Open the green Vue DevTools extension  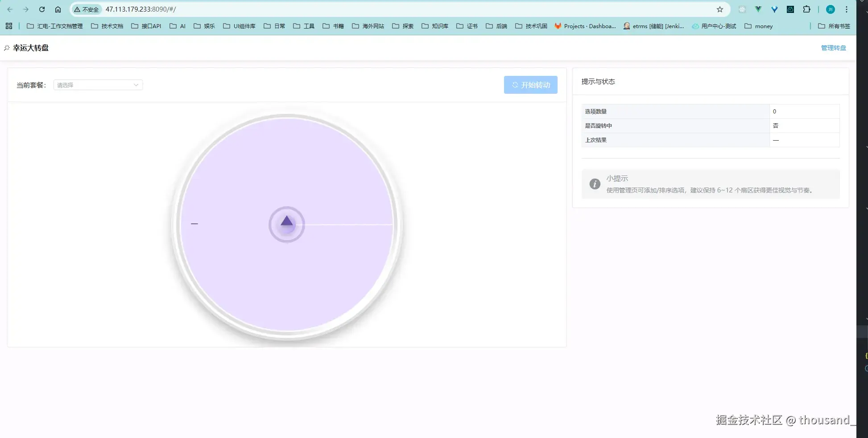tap(758, 9)
